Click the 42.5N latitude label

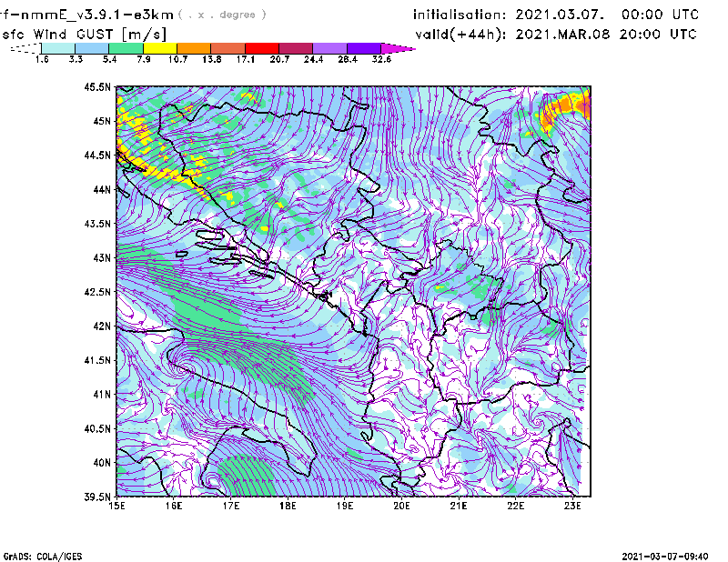[97, 292]
